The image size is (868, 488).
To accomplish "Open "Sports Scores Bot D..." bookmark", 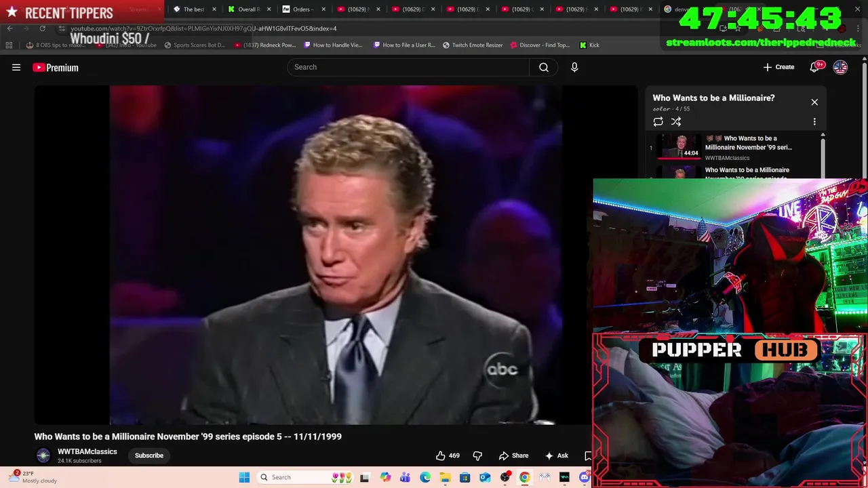I will [194, 45].
